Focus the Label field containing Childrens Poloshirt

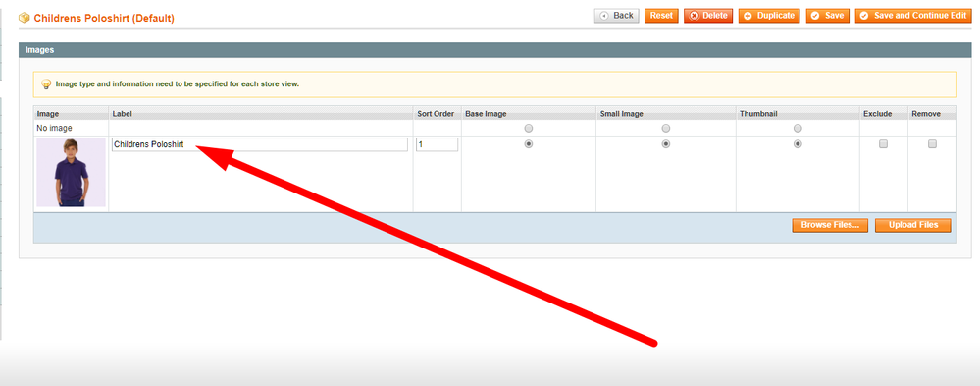tap(260, 144)
